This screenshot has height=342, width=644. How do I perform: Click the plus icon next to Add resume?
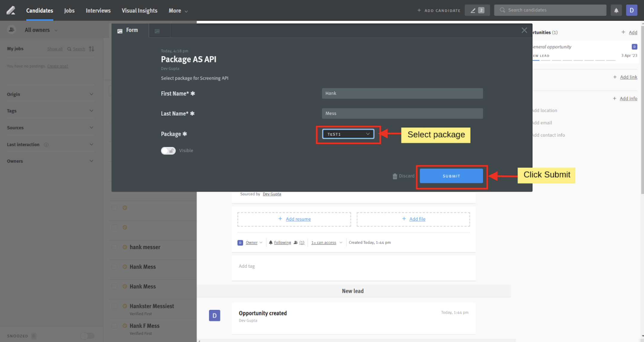tap(280, 219)
